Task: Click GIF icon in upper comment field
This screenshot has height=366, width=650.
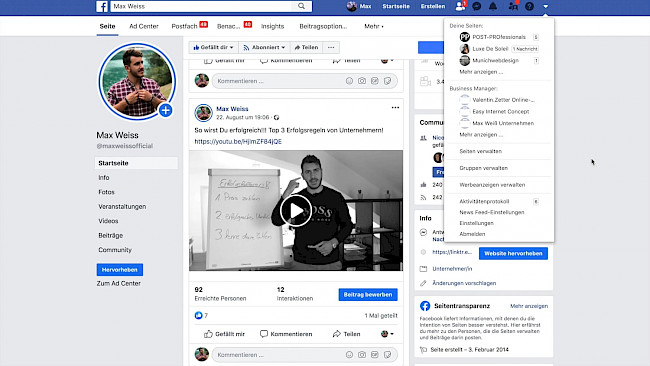Action: coord(375,81)
